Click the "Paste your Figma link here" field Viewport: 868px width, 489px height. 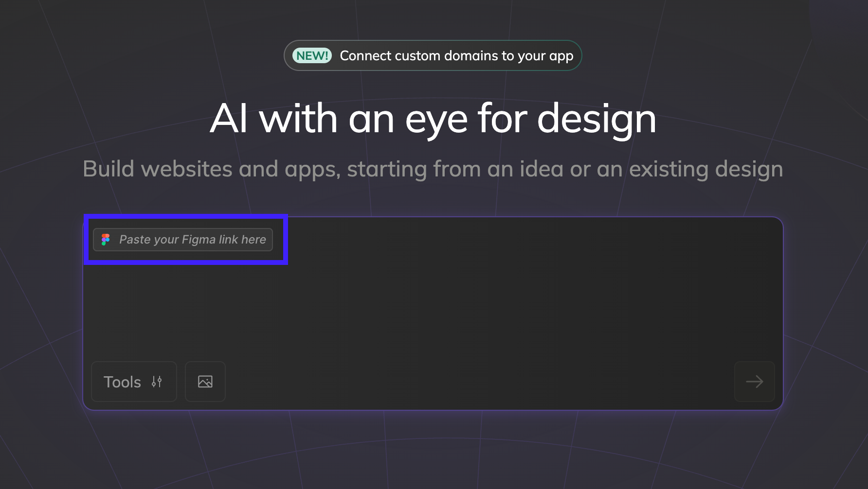(192, 240)
